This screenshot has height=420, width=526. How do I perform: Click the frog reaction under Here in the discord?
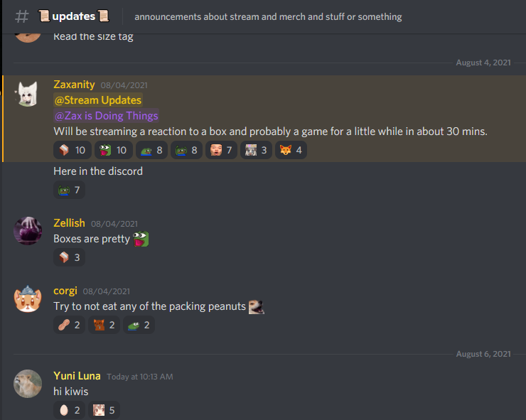click(x=69, y=190)
